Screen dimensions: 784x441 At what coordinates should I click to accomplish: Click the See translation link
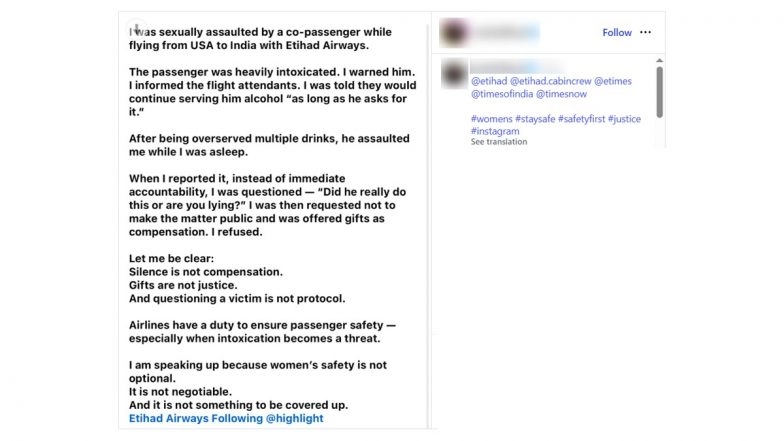pyautogui.click(x=499, y=142)
